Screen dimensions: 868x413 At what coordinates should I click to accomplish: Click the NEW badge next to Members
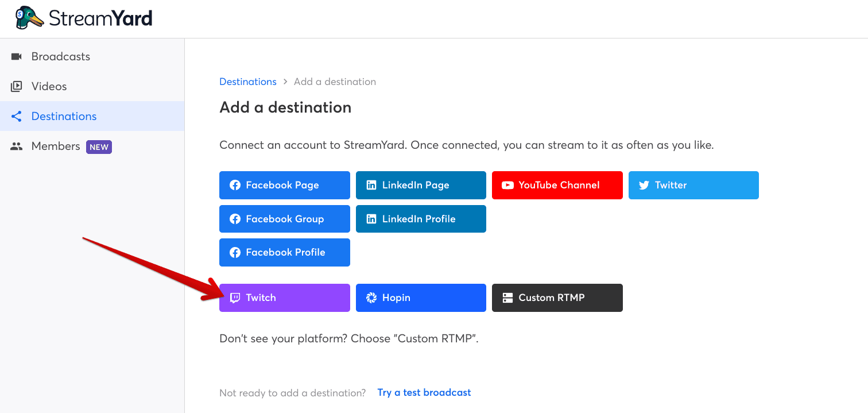pos(99,147)
